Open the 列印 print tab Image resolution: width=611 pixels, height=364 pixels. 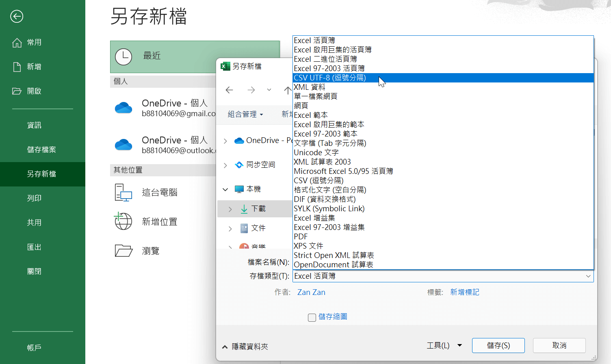(34, 198)
